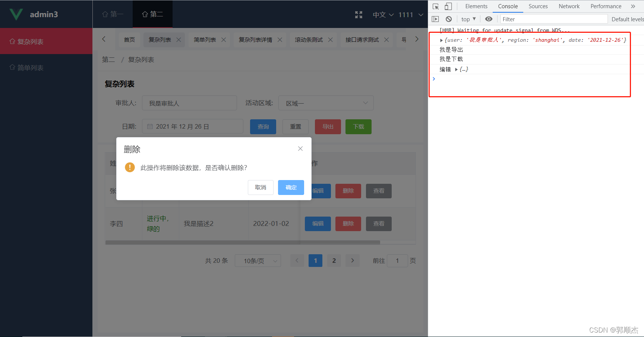Open the 中文 language dropdown
This screenshot has width=644, height=337.
[383, 15]
